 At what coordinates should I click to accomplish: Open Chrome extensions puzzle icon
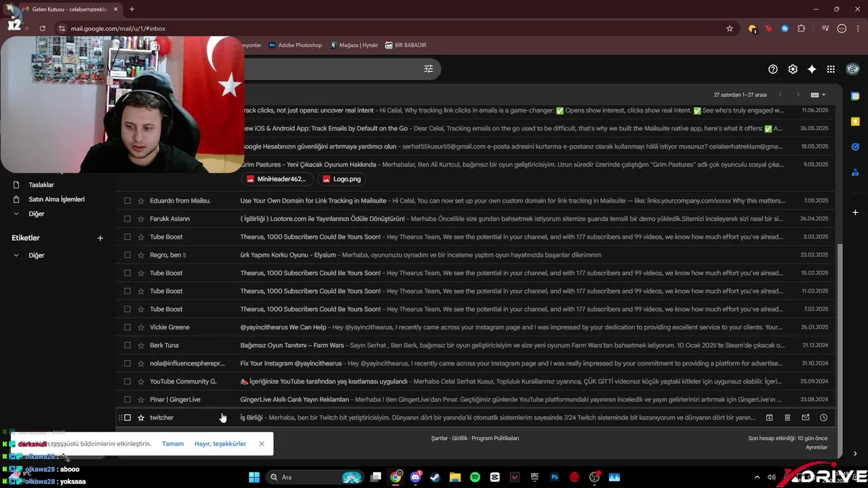[802, 28]
